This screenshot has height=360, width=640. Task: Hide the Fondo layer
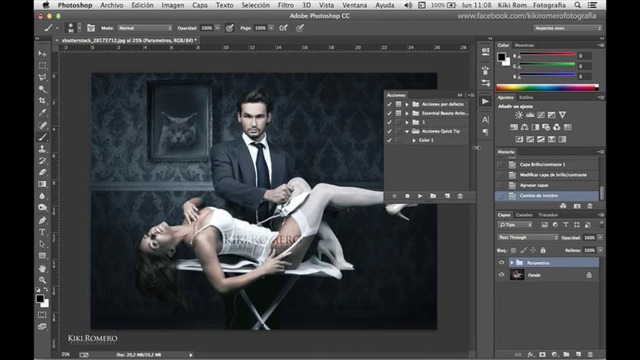point(502,275)
